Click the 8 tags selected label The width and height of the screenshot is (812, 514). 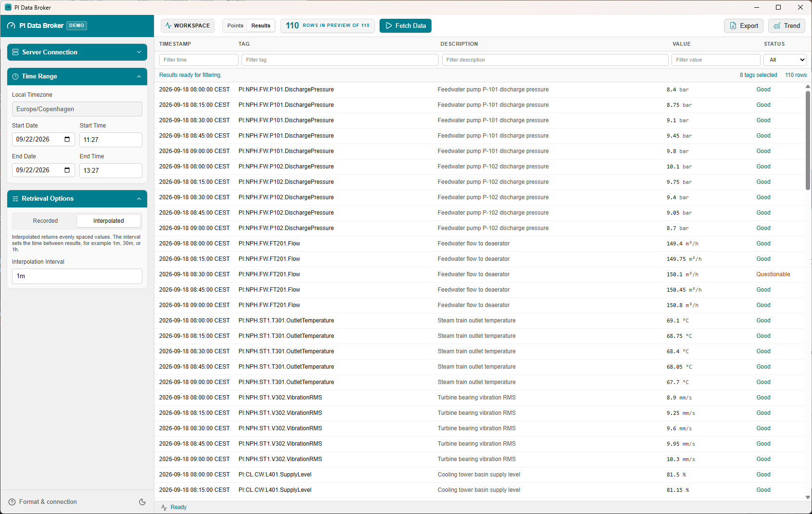click(x=758, y=75)
